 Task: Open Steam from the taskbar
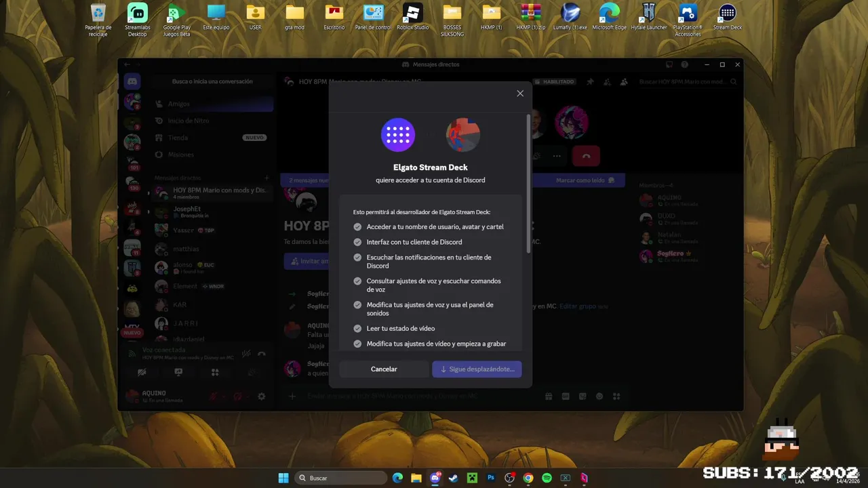pos(453,478)
